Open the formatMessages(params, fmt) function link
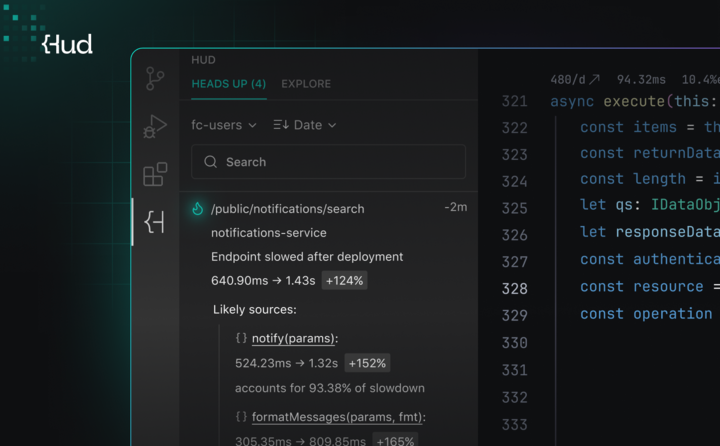Screen dimensions: 720x446 (x=337, y=417)
